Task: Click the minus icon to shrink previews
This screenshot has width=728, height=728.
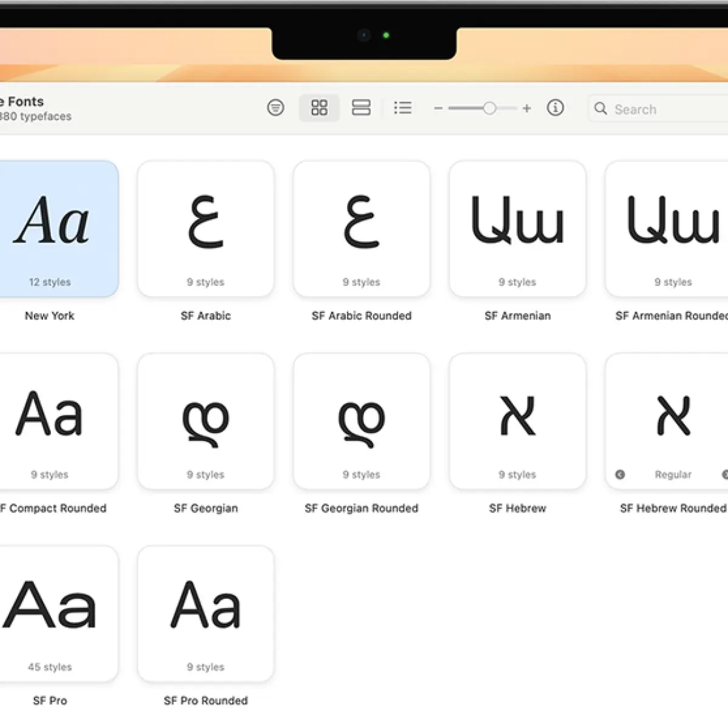Action: tap(438, 109)
